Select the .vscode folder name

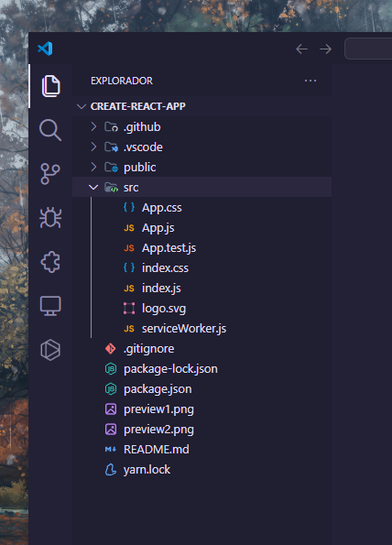coord(143,147)
